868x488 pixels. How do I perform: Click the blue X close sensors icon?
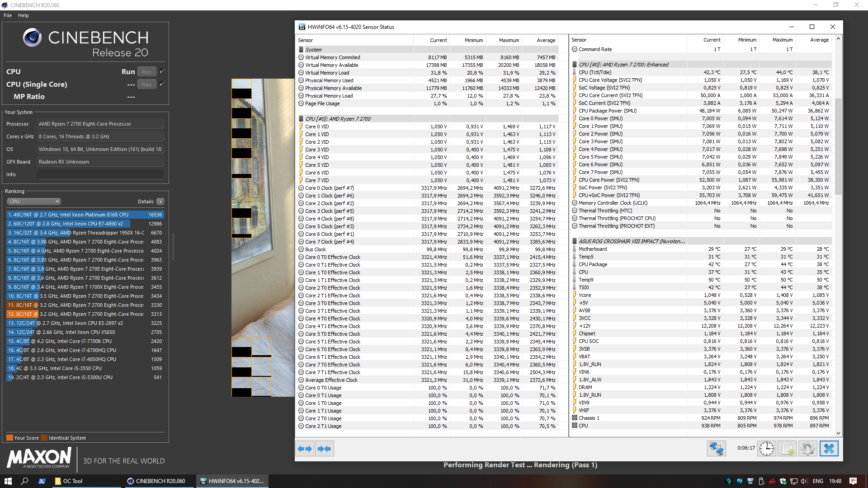(829, 449)
